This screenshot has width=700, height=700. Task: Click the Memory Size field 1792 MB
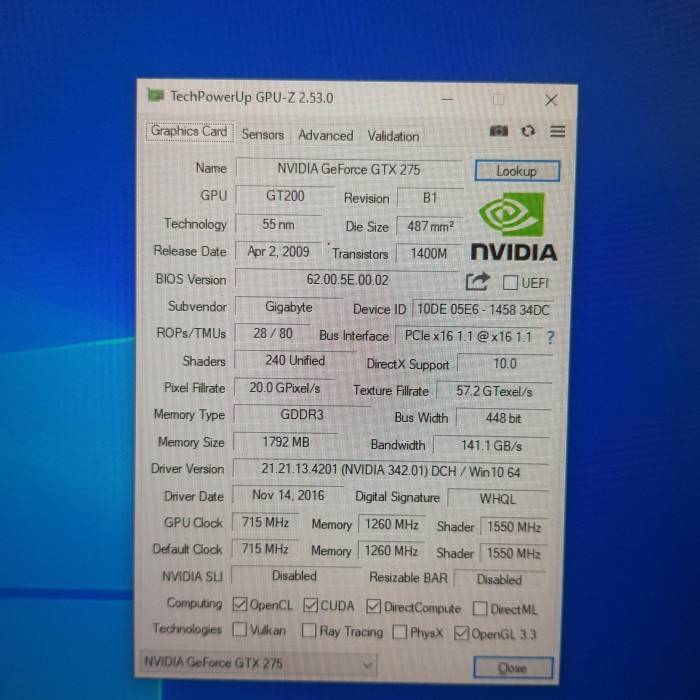pos(285,442)
